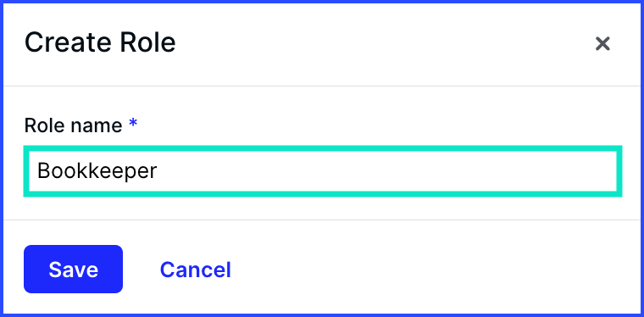Click the cross icon in dialog header
Image resolution: width=644 pixels, height=317 pixels.
[x=602, y=43]
